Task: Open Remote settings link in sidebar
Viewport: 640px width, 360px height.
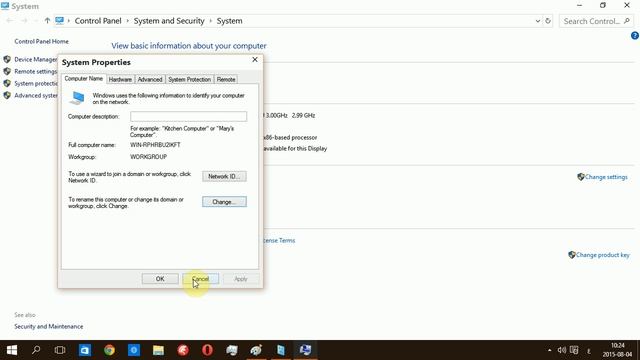Action: (x=36, y=71)
